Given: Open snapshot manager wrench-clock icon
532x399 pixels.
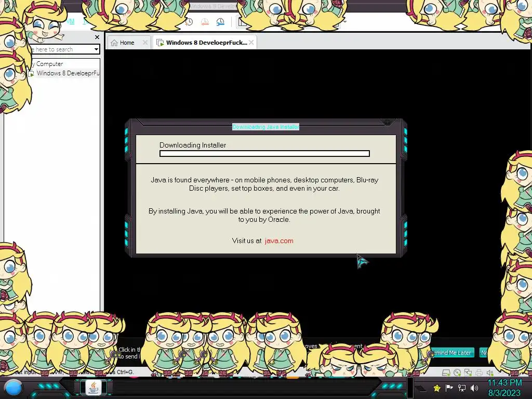Looking at the screenshot, I should (x=220, y=22).
